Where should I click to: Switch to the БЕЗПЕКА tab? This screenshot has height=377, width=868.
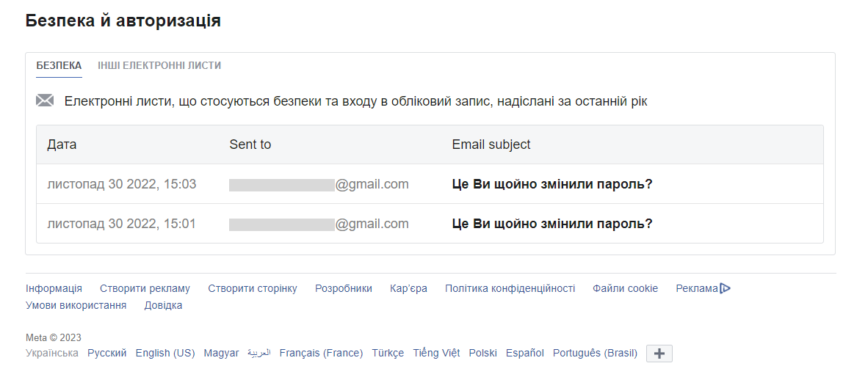pyautogui.click(x=59, y=65)
